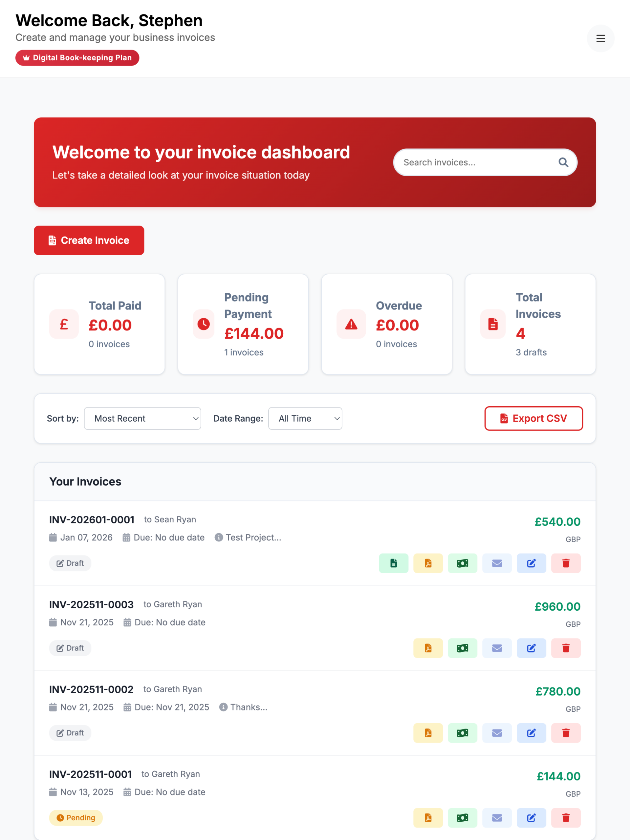Export invoices as CSV
630x840 pixels.
click(533, 418)
